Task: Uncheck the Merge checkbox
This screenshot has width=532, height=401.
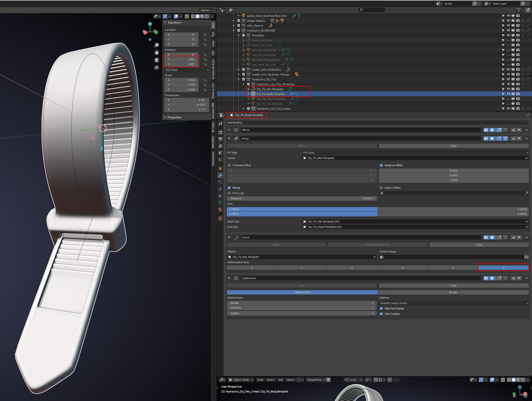Action: pyautogui.click(x=229, y=188)
